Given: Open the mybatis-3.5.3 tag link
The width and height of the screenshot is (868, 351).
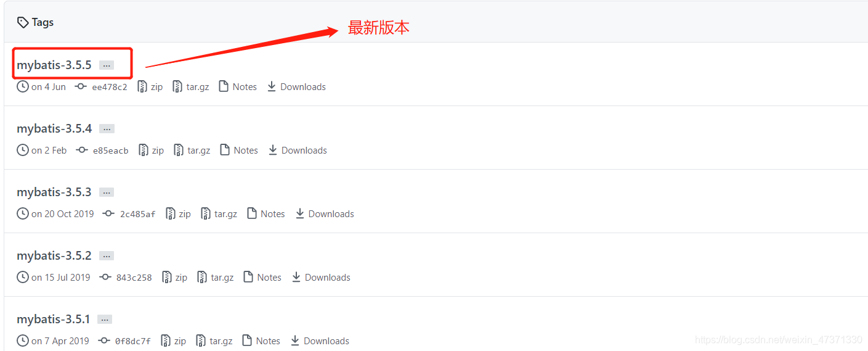Looking at the screenshot, I should coord(54,192).
